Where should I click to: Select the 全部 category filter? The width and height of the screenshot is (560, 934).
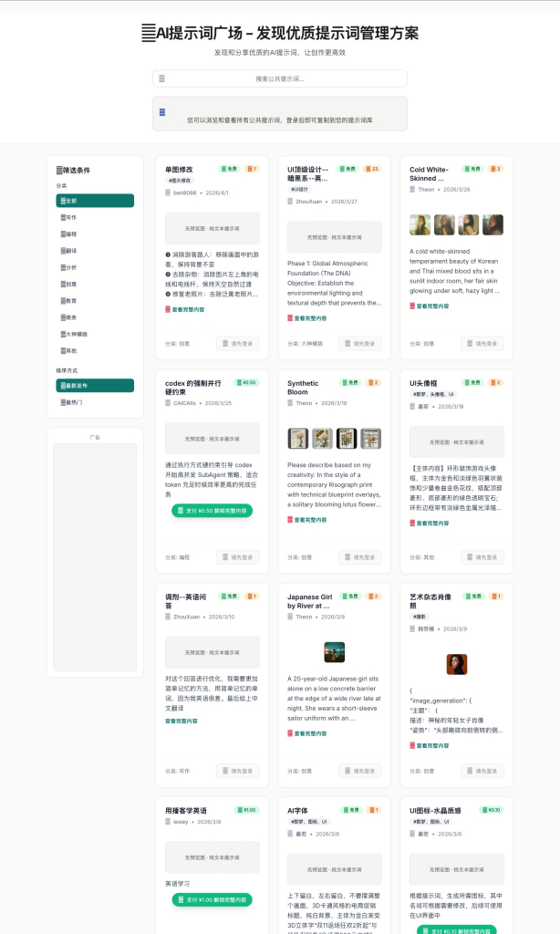tap(94, 201)
